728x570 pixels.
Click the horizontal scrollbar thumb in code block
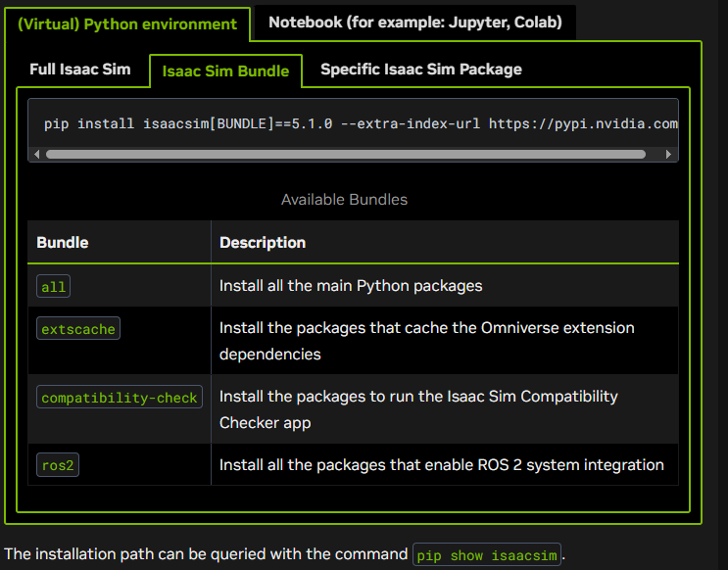pyautogui.click(x=346, y=154)
